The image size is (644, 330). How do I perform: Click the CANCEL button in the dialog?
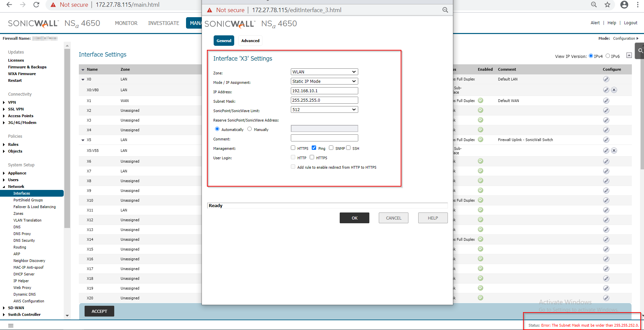pos(394,218)
